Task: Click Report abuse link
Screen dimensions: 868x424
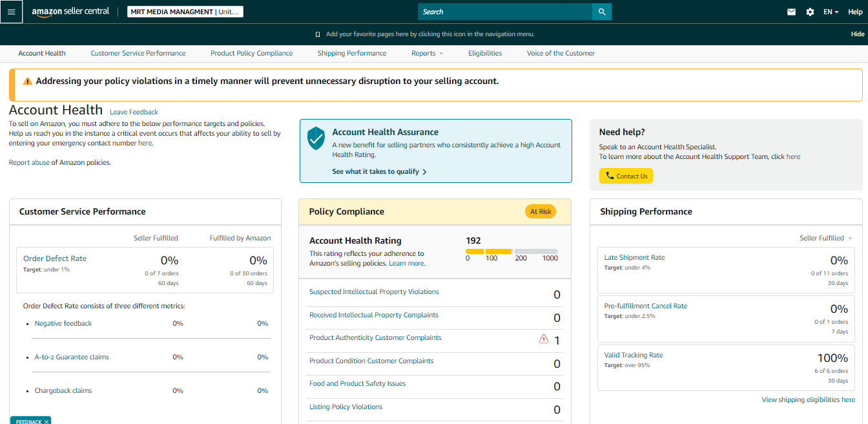Action: [x=29, y=162]
